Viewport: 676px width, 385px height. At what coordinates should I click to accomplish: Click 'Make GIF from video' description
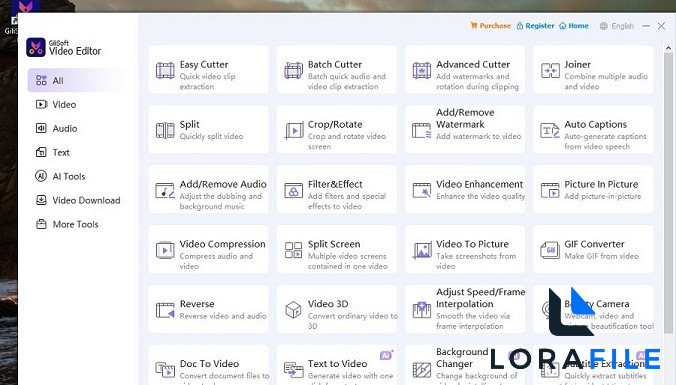click(x=601, y=256)
